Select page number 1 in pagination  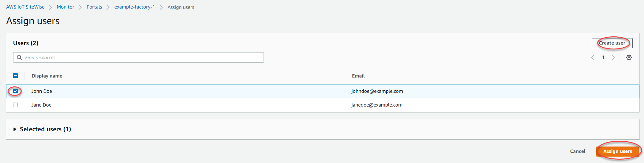[603, 57]
